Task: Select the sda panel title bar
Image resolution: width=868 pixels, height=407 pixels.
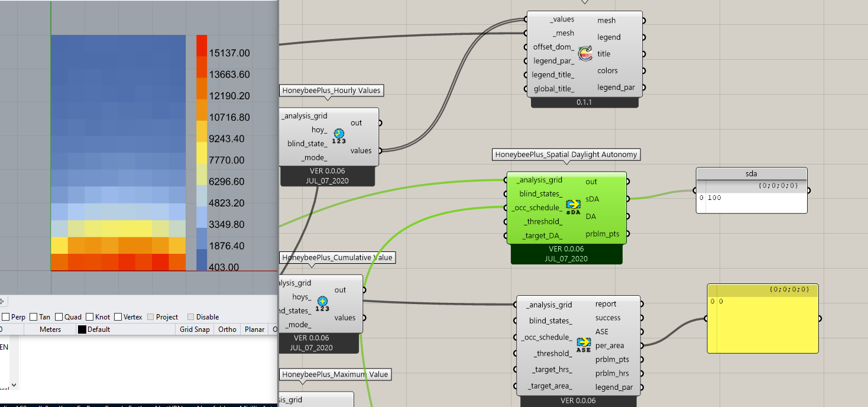Action: click(x=751, y=174)
